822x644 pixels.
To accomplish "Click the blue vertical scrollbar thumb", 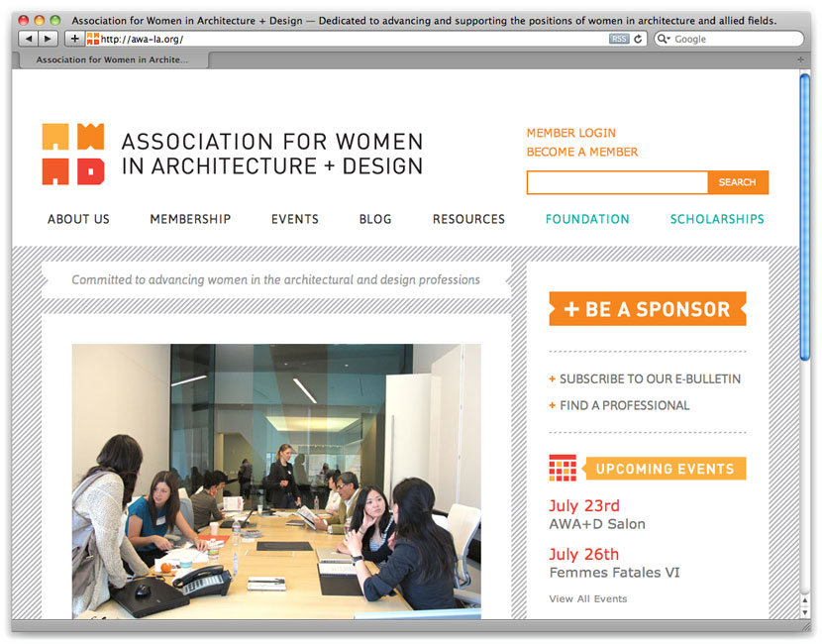I will [x=805, y=217].
